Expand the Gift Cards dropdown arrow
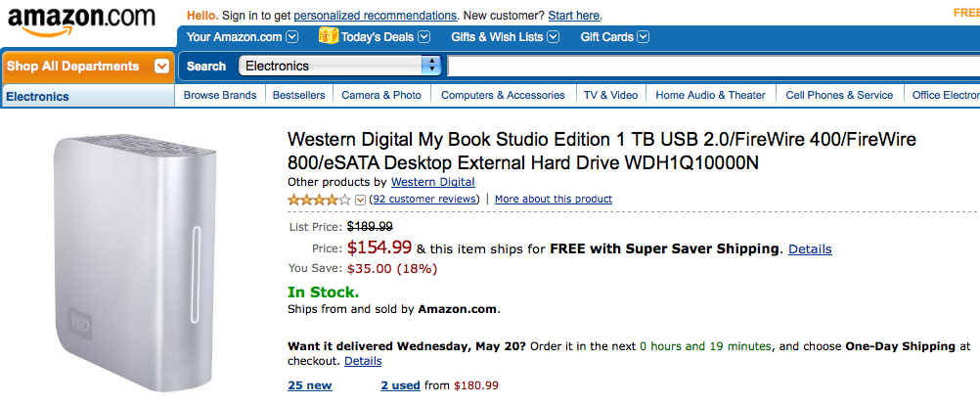 pyautogui.click(x=644, y=37)
